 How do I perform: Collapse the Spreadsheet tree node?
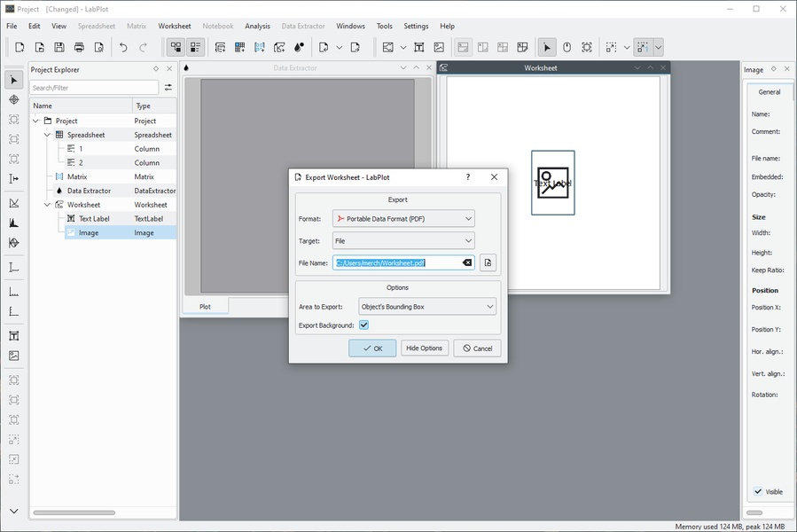47,135
